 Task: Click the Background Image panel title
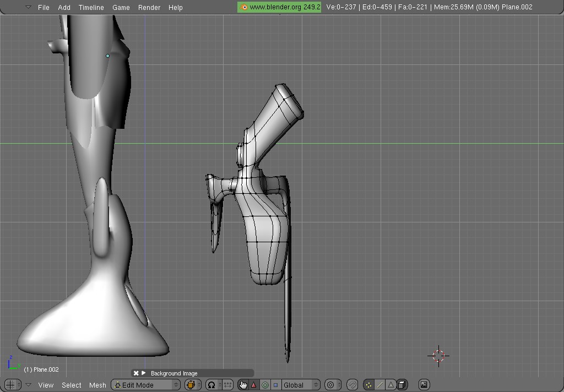174,373
